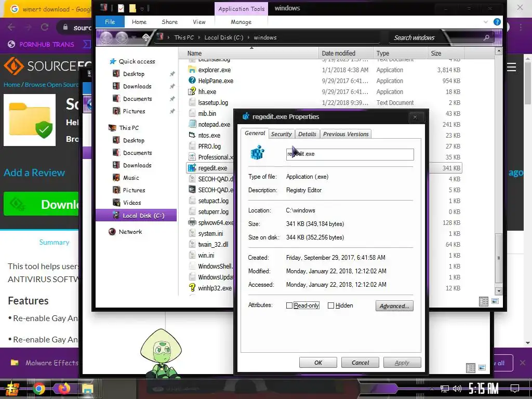Select Local Disk (C:) in navigation pane
532x399 pixels.
click(136, 216)
